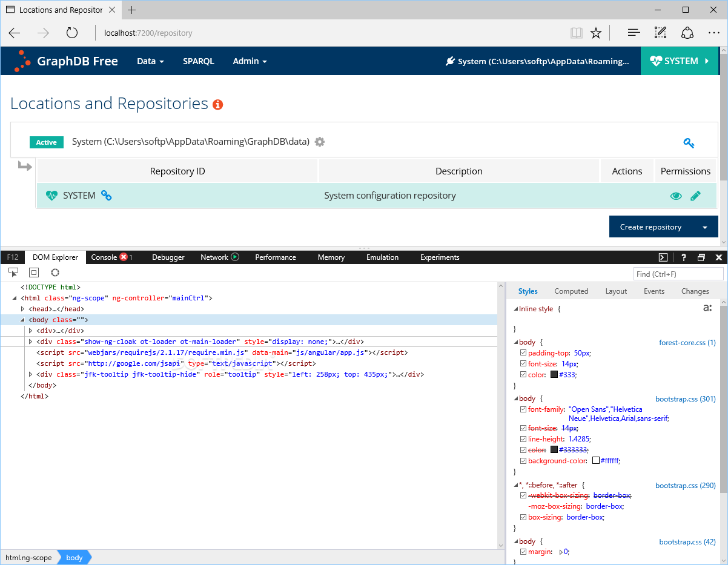This screenshot has height=565, width=728.
Task: Uncheck color #333 property checkbox
Action: [523, 375]
